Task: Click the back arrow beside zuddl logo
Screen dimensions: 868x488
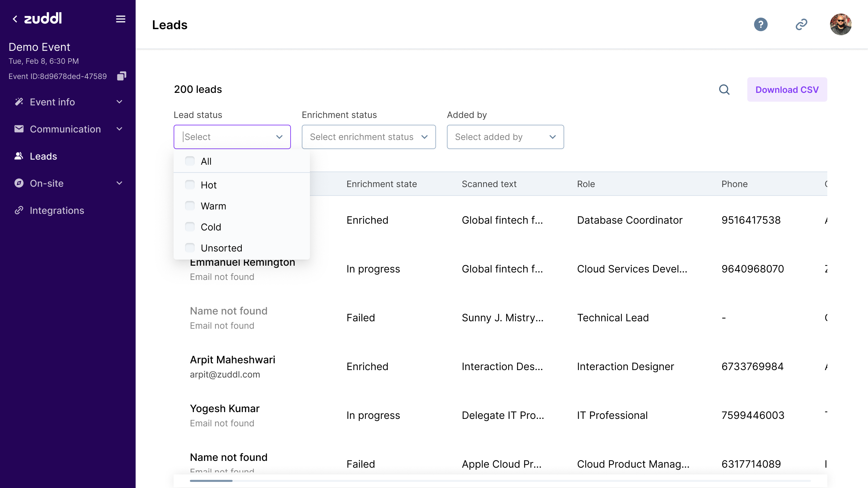Action: [x=15, y=19]
